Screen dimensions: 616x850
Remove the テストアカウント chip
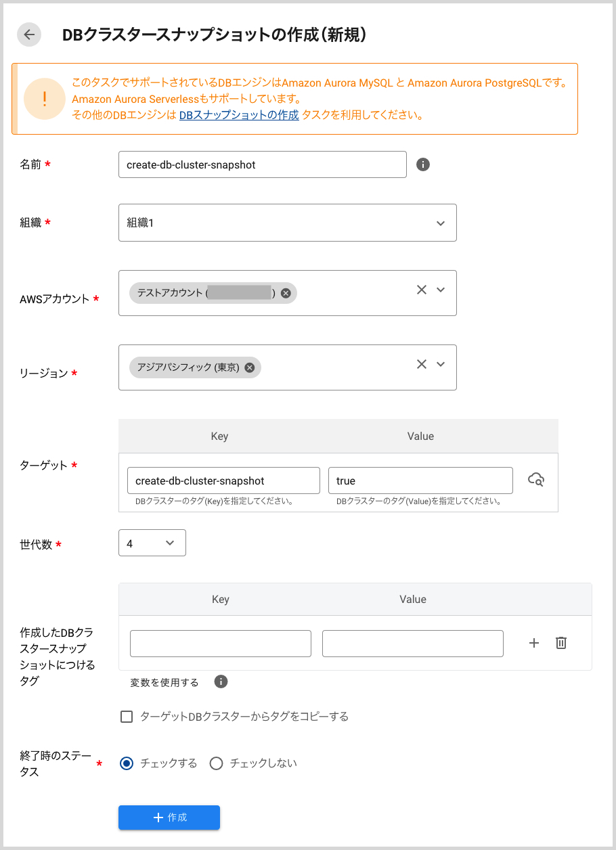pyautogui.click(x=286, y=293)
